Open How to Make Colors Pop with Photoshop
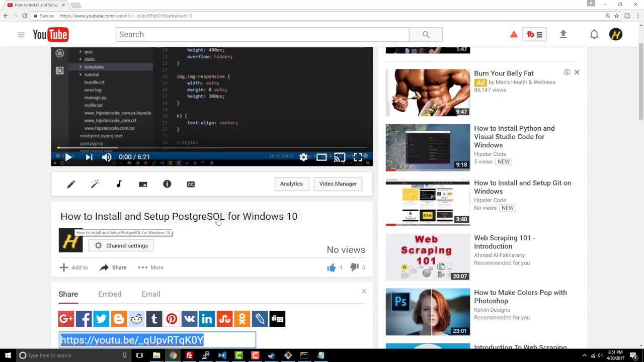 (x=520, y=297)
